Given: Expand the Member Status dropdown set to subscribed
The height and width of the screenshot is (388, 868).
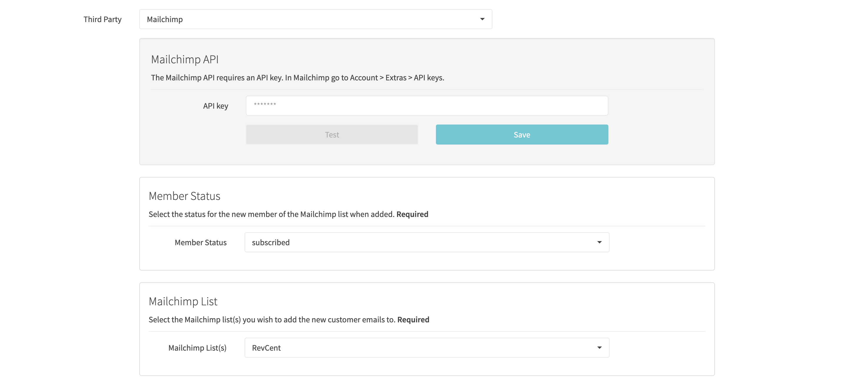Looking at the screenshot, I should point(426,242).
